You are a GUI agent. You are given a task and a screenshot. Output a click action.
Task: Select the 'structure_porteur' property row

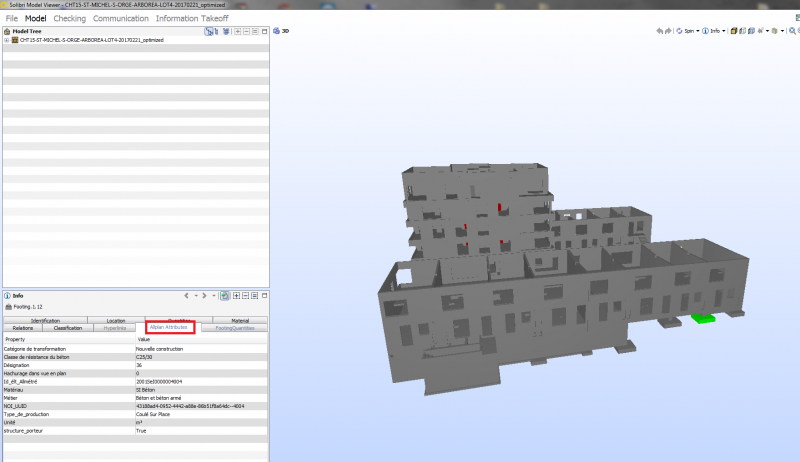(x=135, y=430)
